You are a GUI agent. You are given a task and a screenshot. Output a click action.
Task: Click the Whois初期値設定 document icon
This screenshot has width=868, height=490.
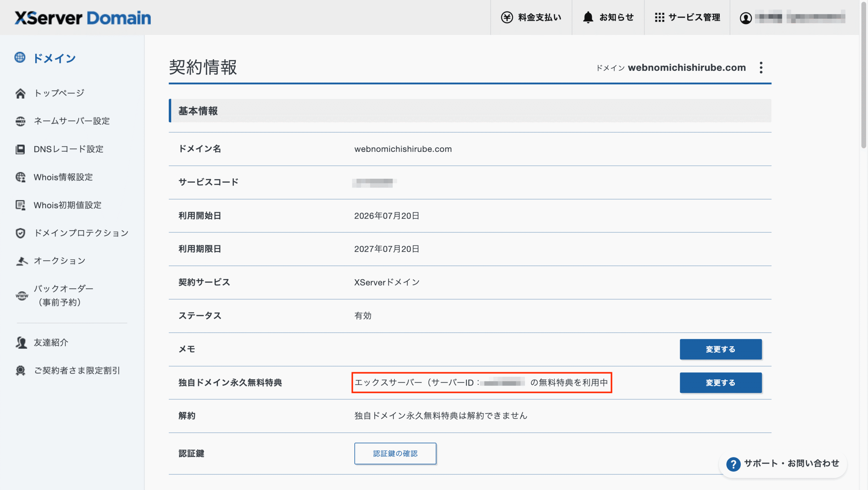pos(20,205)
